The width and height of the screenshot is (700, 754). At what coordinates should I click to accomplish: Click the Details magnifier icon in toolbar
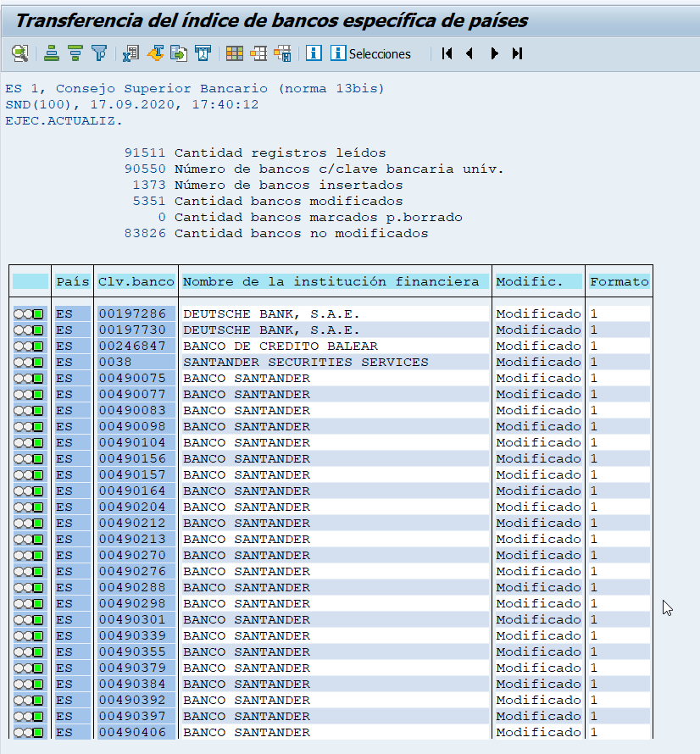click(x=19, y=53)
